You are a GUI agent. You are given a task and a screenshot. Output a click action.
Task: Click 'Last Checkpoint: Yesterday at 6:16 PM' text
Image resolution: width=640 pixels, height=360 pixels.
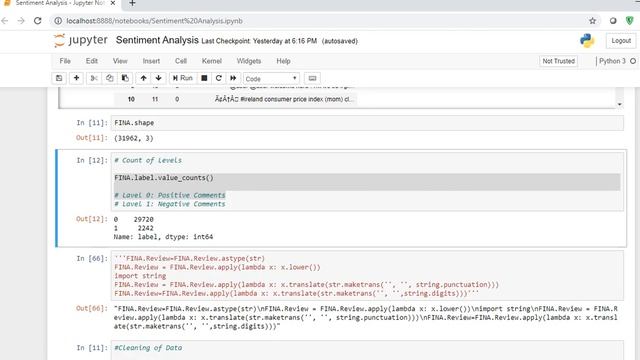259,41
